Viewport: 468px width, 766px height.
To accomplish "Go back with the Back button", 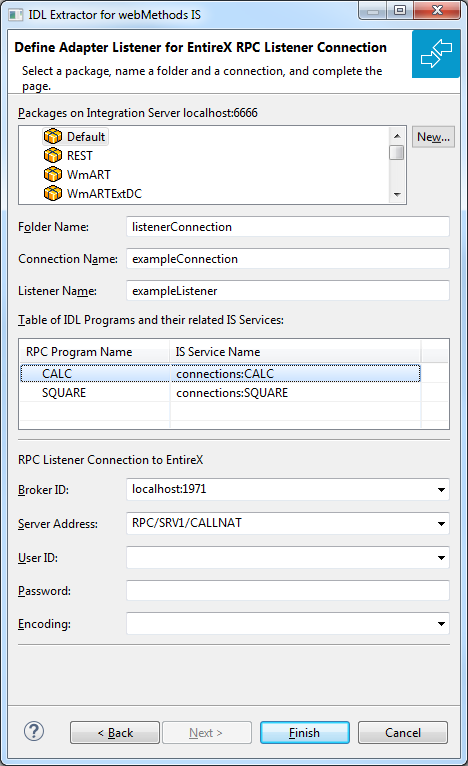I will [x=115, y=733].
